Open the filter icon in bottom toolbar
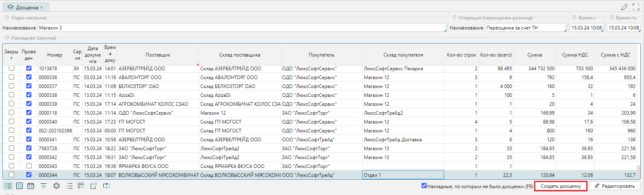This screenshot has height=195, width=644. pyautogui.click(x=44, y=186)
